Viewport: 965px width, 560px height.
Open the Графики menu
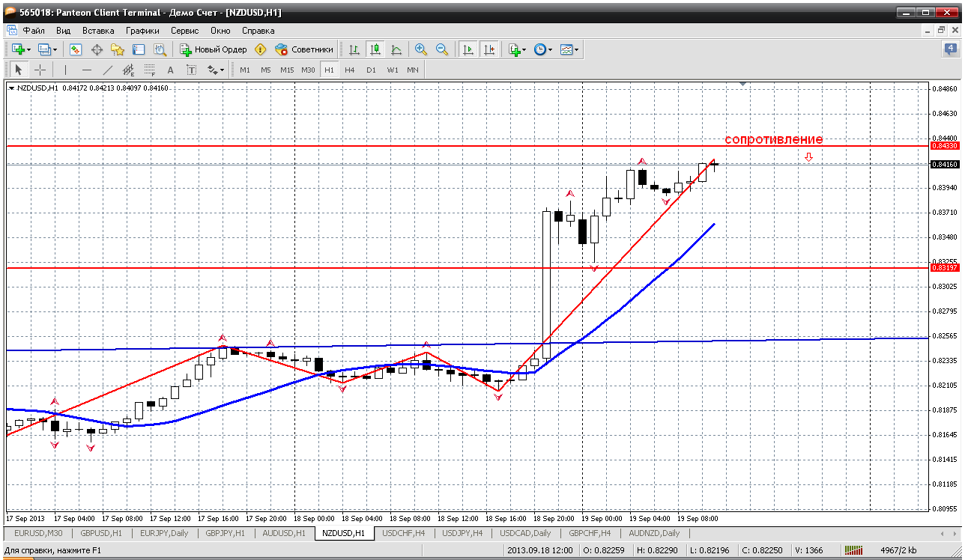click(142, 31)
